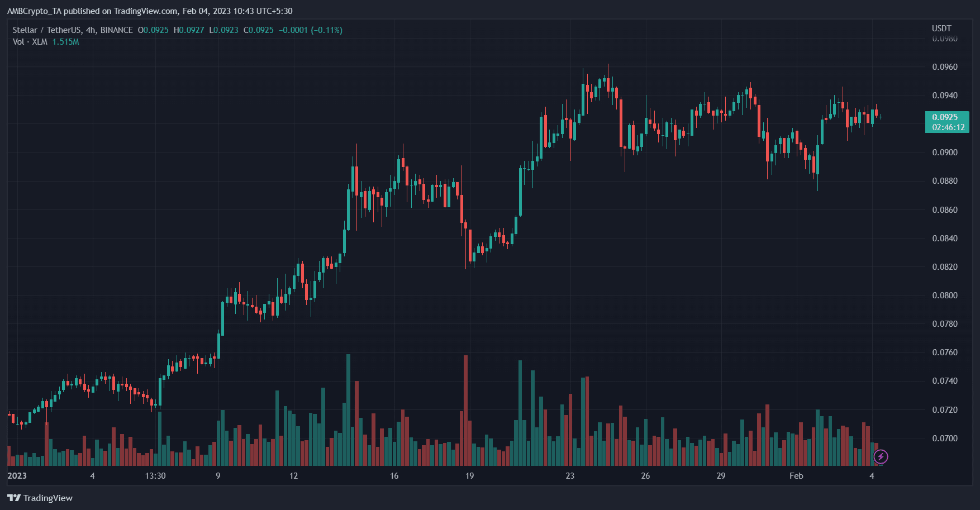Click the BINANCE exchange label
Image resolution: width=980 pixels, height=510 pixels.
click(117, 30)
